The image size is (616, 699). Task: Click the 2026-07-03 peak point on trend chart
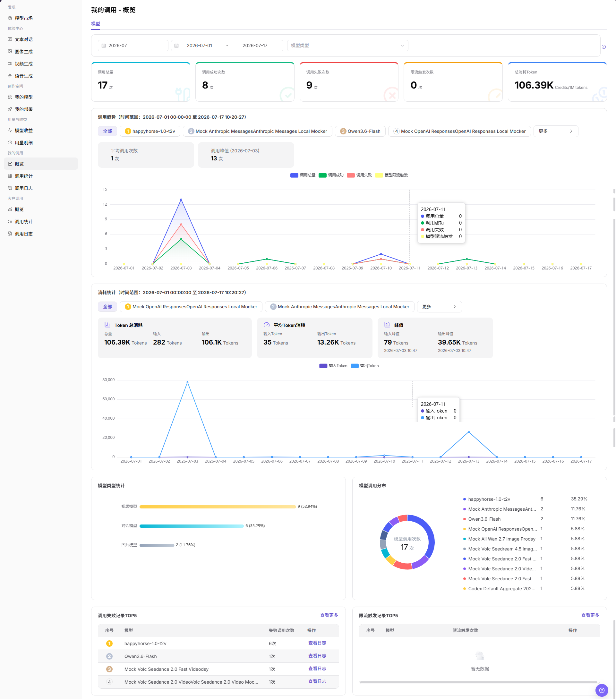[181, 200]
